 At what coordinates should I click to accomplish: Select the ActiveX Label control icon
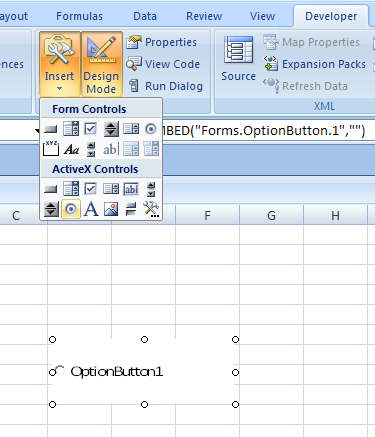pyautogui.click(x=91, y=209)
